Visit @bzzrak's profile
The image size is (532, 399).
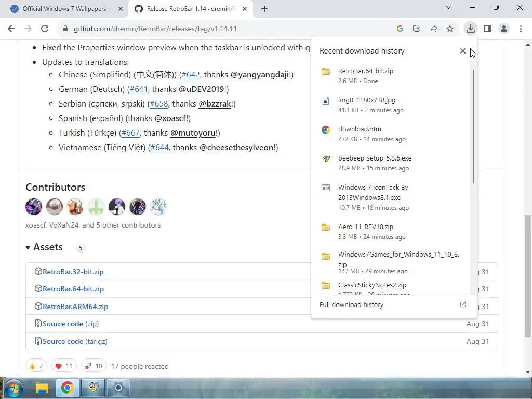click(x=215, y=104)
